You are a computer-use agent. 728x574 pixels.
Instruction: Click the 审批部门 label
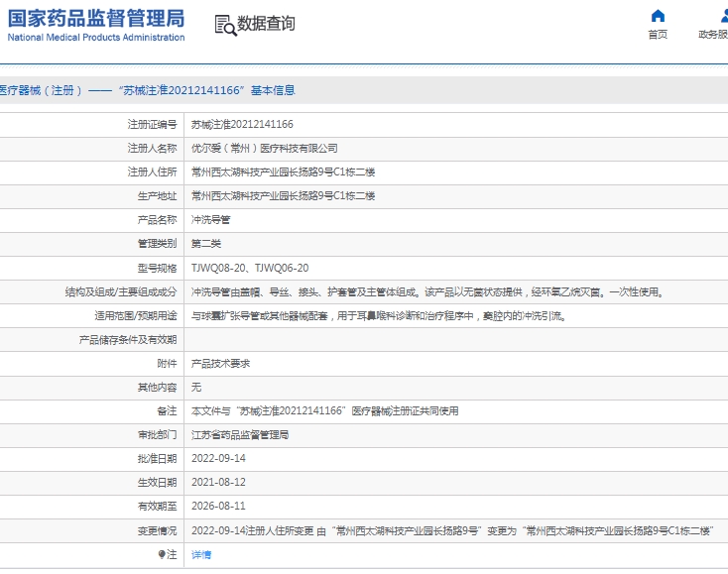pyautogui.click(x=157, y=435)
